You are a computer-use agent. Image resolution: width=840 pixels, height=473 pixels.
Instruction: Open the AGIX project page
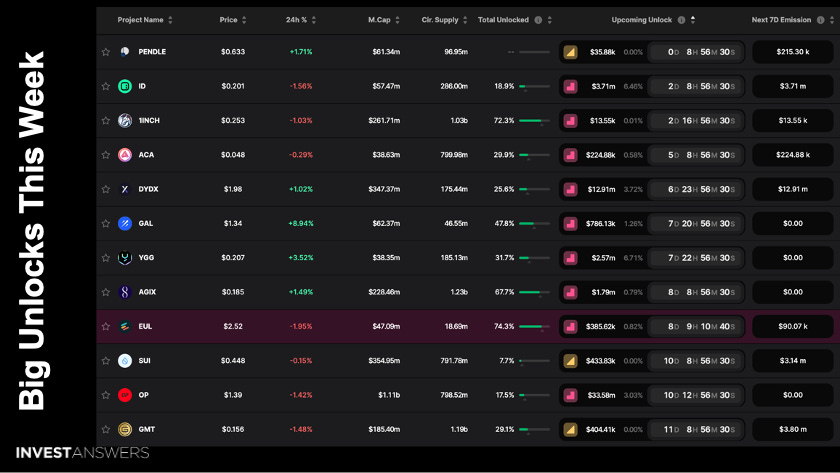(x=147, y=292)
